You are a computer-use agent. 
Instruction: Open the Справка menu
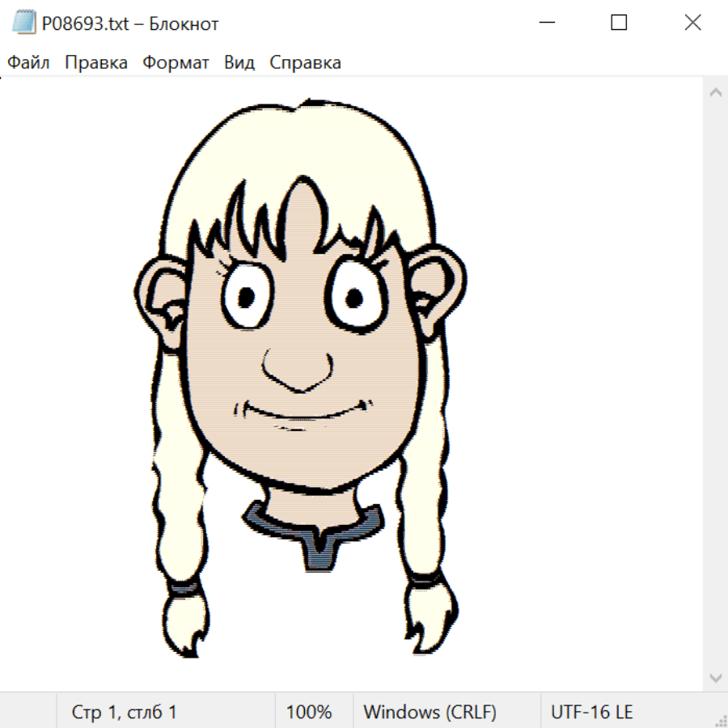[305, 63]
